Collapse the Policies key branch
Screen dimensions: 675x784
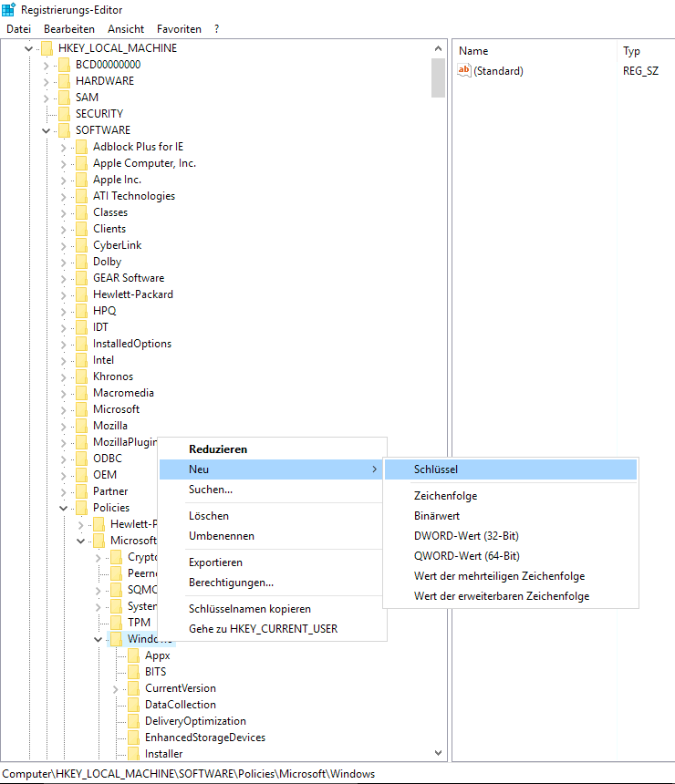click(64, 508)
